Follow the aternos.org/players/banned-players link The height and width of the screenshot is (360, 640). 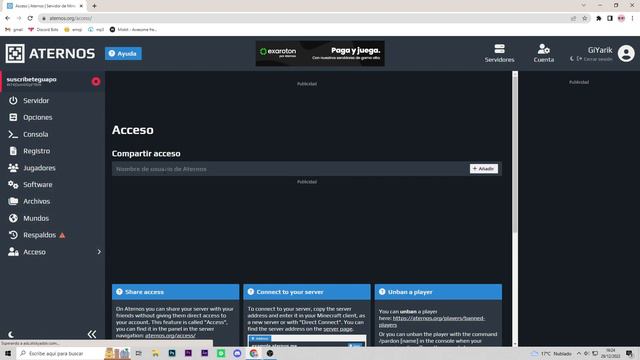(x=432, y=321)
